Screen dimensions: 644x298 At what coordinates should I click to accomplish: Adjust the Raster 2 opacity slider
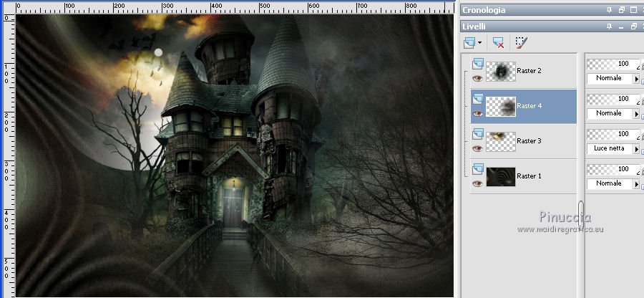pos(613,64)
